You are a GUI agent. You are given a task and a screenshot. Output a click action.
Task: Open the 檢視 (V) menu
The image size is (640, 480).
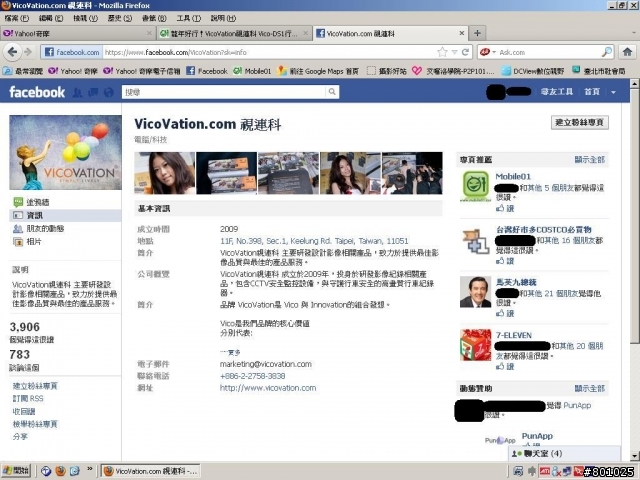point(85,18)
